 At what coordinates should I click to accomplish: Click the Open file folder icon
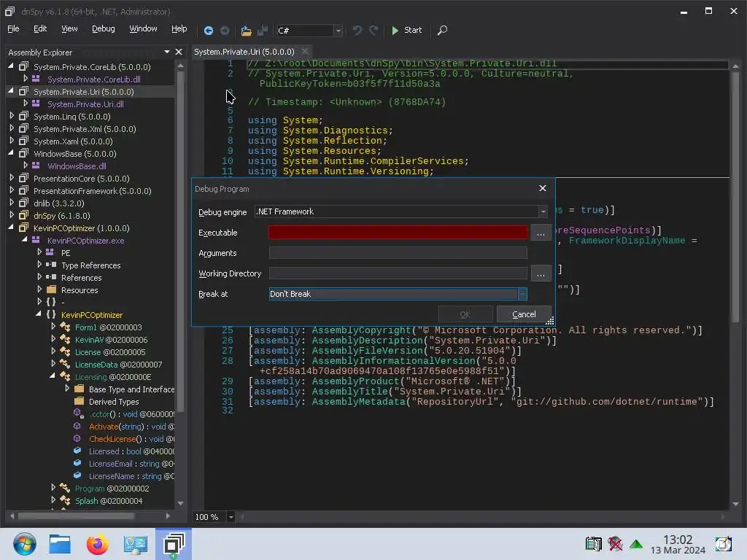pos(246,31)
